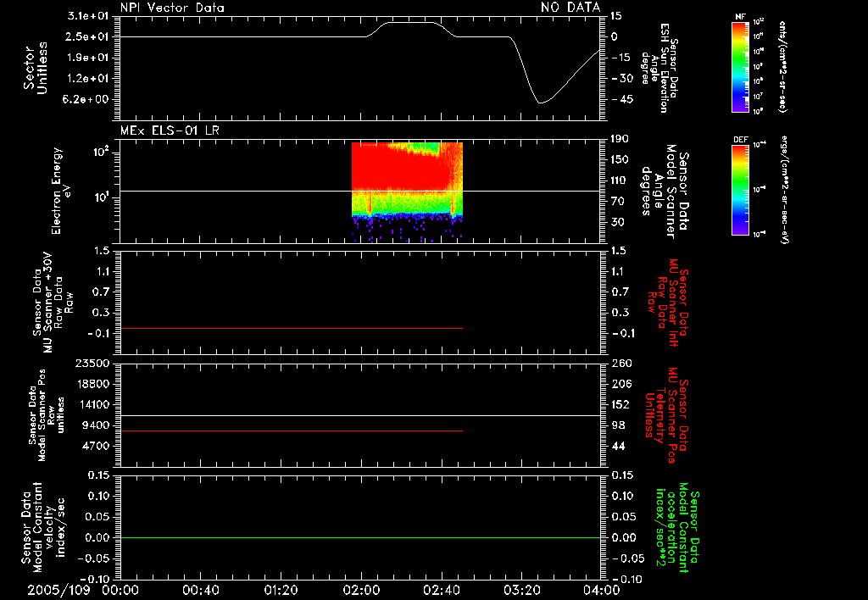Click the "44" telemetry tick value
Screen dimensions: 868x600
(x=618, y=446)
